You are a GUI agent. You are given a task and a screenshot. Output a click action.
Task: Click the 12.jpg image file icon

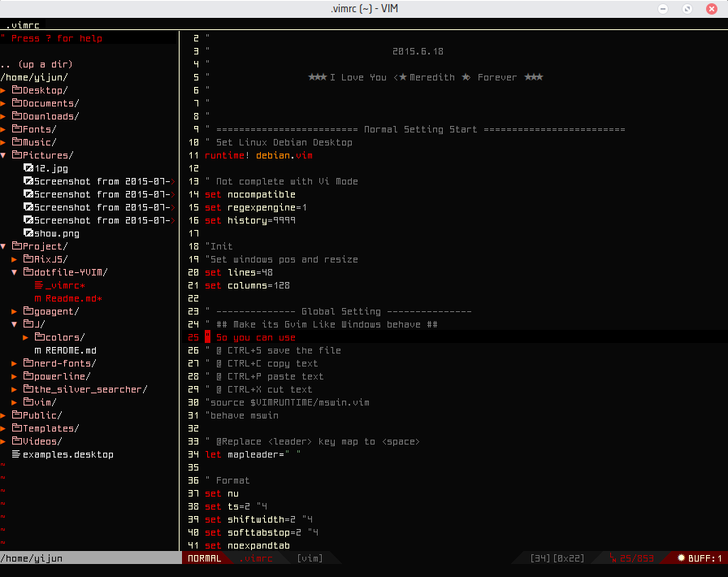click(28, 167)
